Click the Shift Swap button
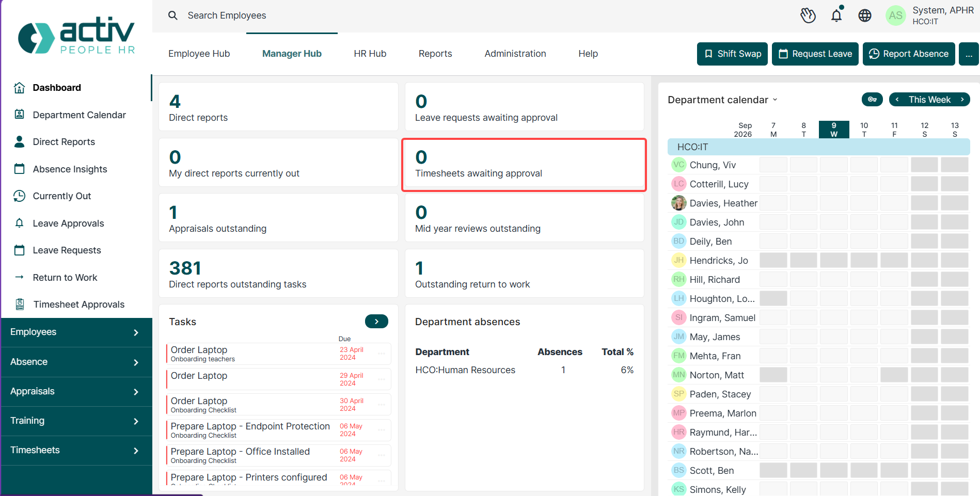 click(732, 54)
